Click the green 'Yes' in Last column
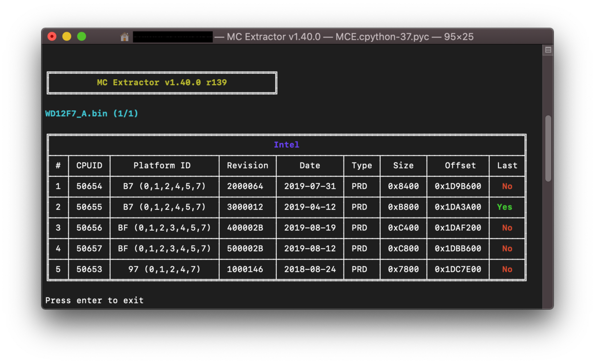The width and height of the screenshot is (595, 364). tap(505, 207)
